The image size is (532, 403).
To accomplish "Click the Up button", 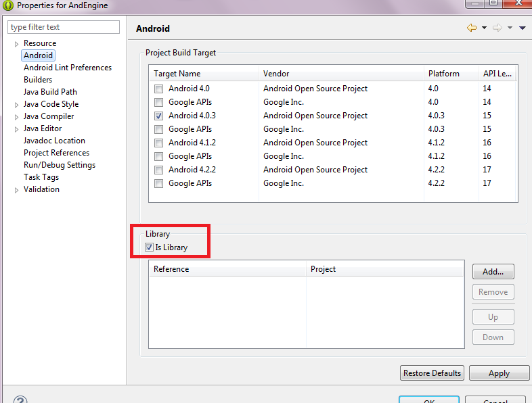I will click(x=493, y=317).
